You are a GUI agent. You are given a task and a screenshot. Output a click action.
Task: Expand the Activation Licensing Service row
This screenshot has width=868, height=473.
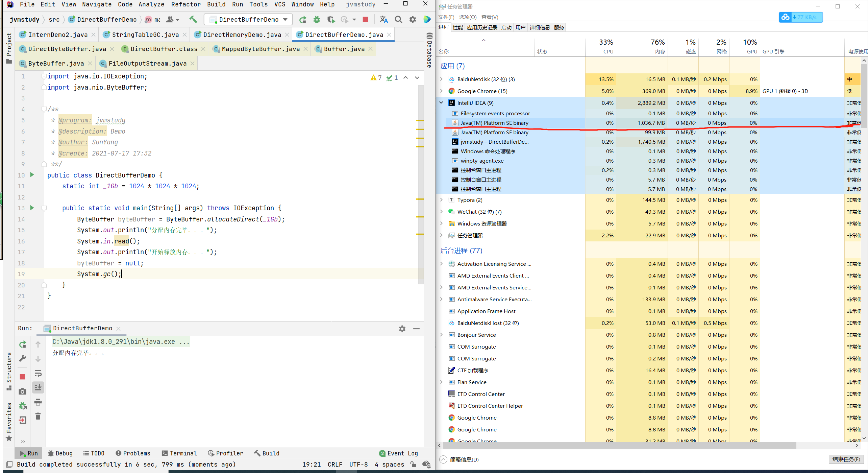click(441, 264)
